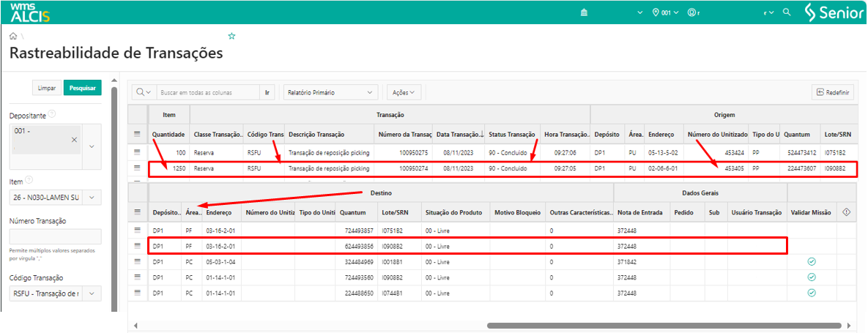Open the 001 location menu in header
868x333 pixels.
[x=665, y=13]
